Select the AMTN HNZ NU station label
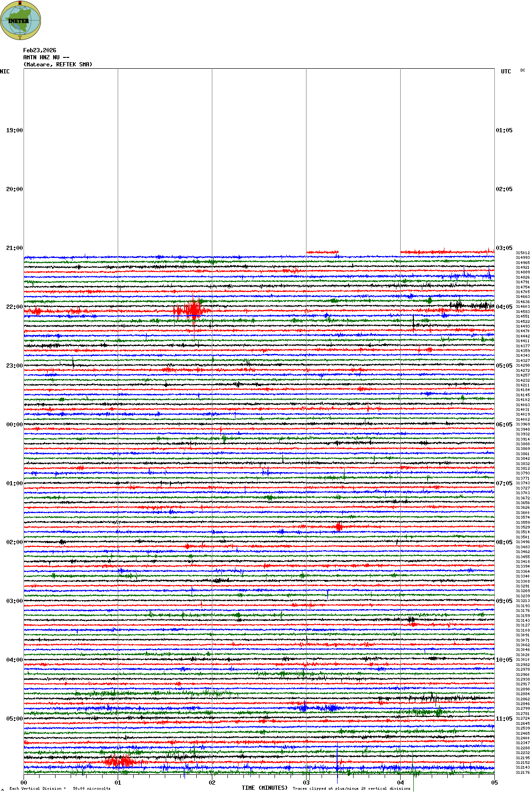Screen dimensions: 532x795 [46, 57]
